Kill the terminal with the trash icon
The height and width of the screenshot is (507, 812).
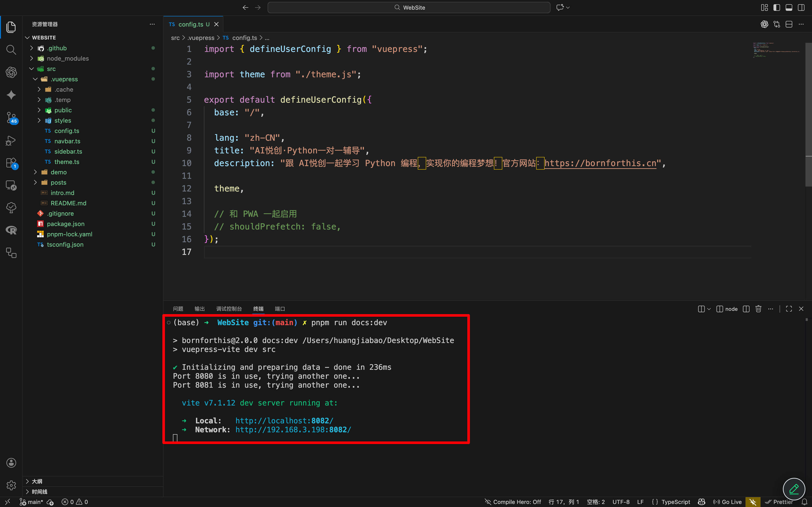tap(758, 309)
